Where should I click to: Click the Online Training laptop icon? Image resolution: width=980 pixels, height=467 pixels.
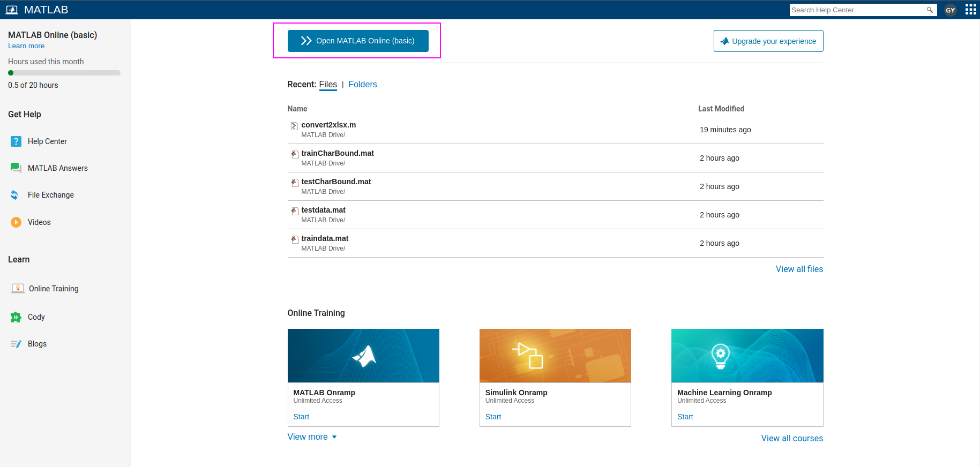pyautogui.click(x=18, y=289)
